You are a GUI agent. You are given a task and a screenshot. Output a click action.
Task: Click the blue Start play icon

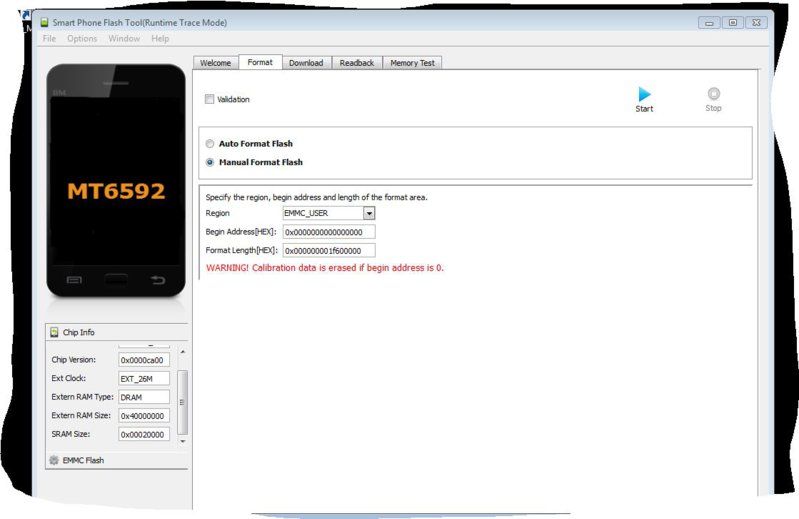[x=644, y=94]
